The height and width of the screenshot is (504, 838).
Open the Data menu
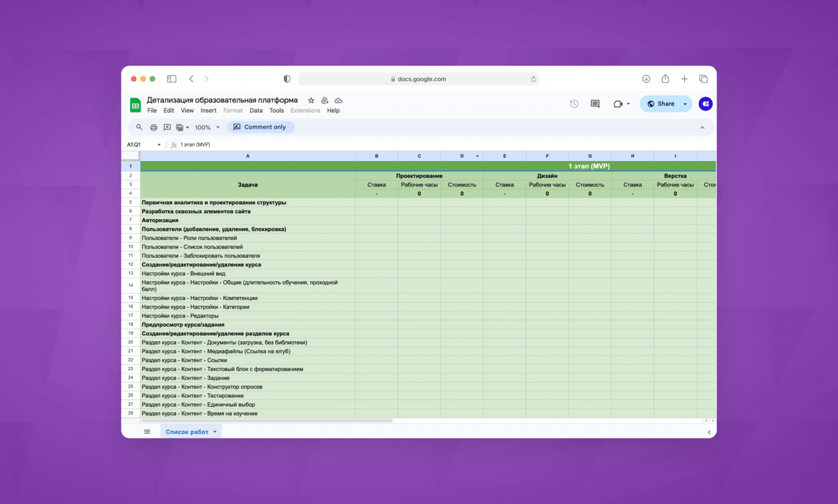click(x=256, y=111)
